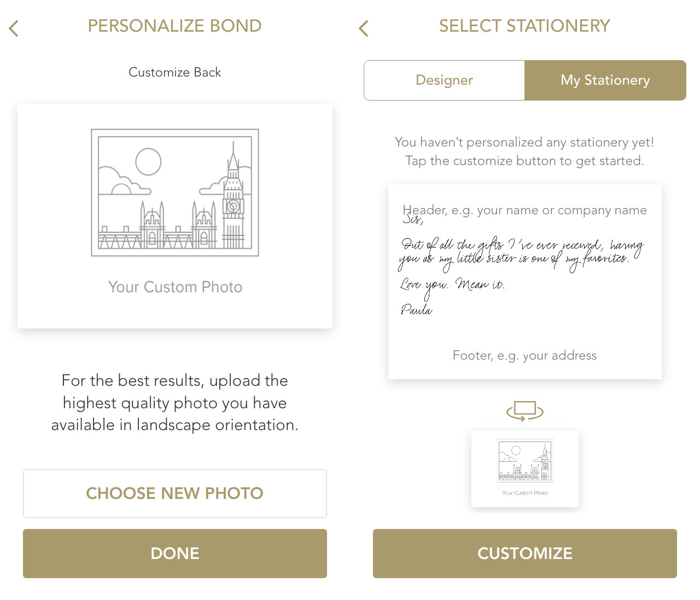
Task: Switch to the Designer tab
Action: (x=444, y=80)
